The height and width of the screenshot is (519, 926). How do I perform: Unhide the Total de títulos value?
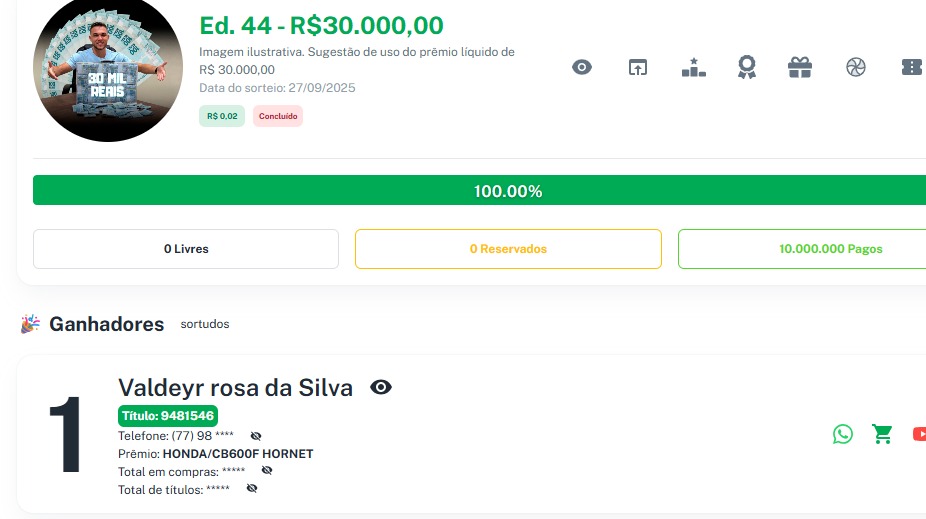[x=252, y=489]
